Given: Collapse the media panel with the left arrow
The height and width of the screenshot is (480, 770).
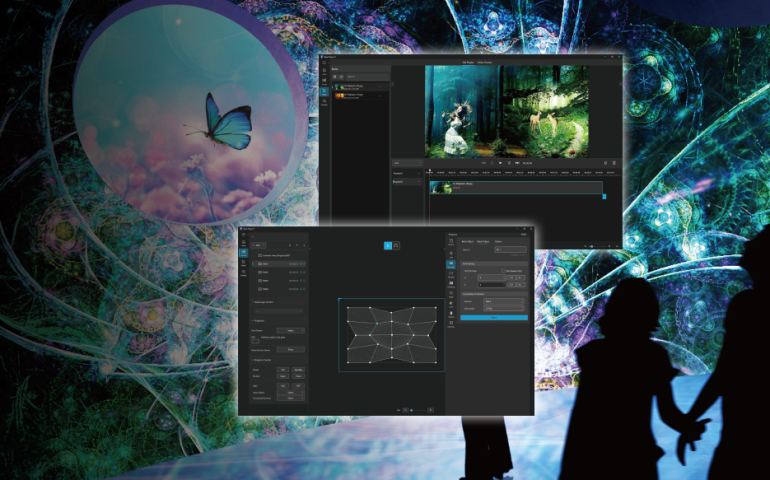Looking at the screenshot, I should (x=393, y=84).
